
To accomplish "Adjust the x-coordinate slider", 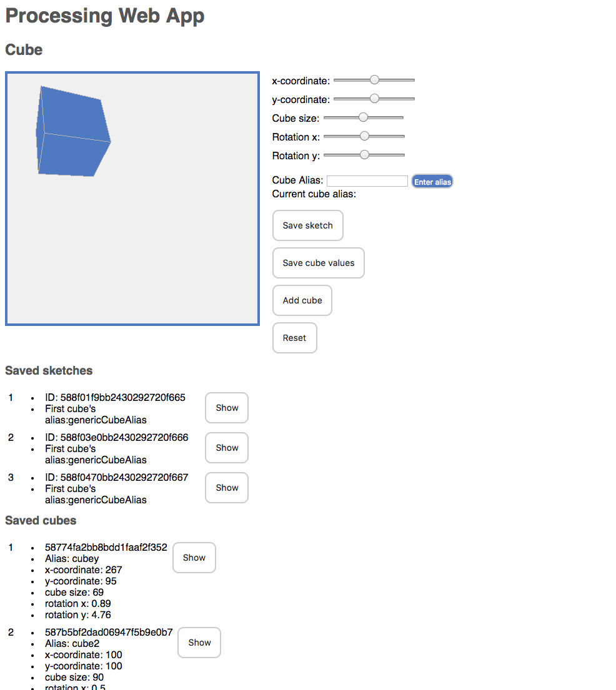I will point(374,80).
